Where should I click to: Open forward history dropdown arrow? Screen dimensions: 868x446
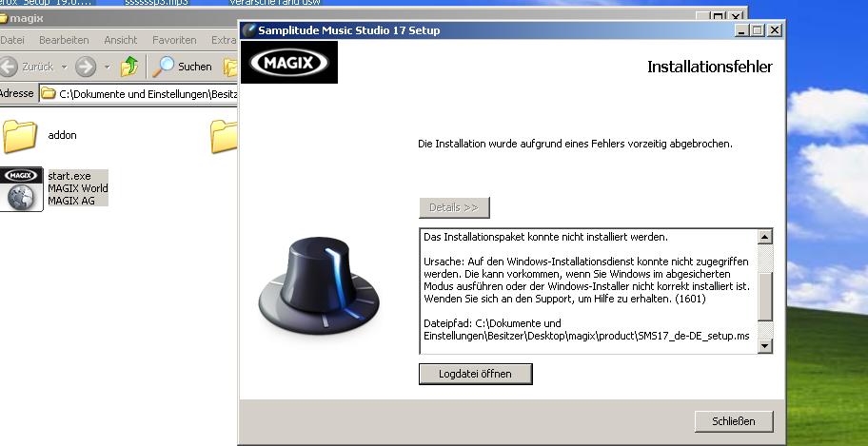click(108, 67)
